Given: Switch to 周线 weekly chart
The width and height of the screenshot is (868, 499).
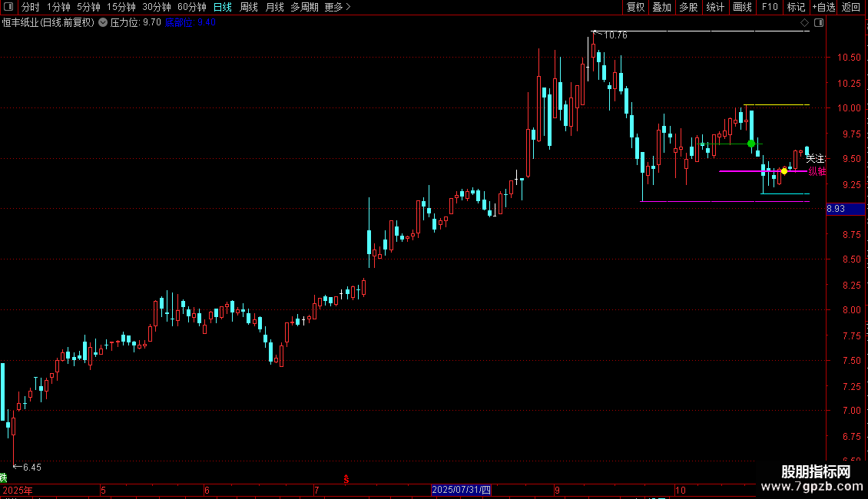Looking at the screenshot, I should [249, 7].
